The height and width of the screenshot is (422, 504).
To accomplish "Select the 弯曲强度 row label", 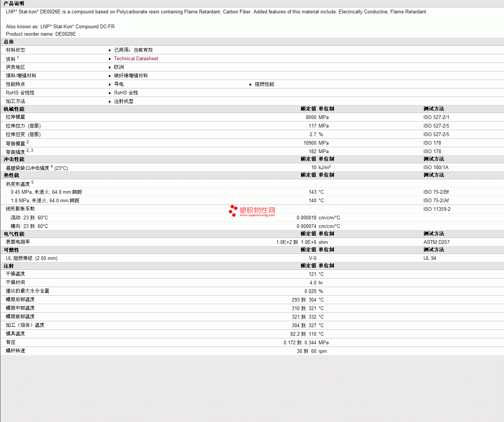I will 15,152.
